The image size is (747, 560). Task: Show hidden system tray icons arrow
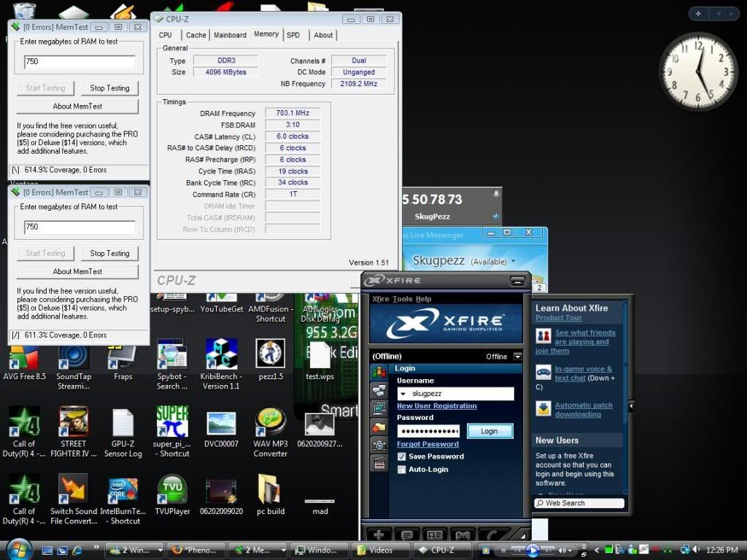click(597, 550)
